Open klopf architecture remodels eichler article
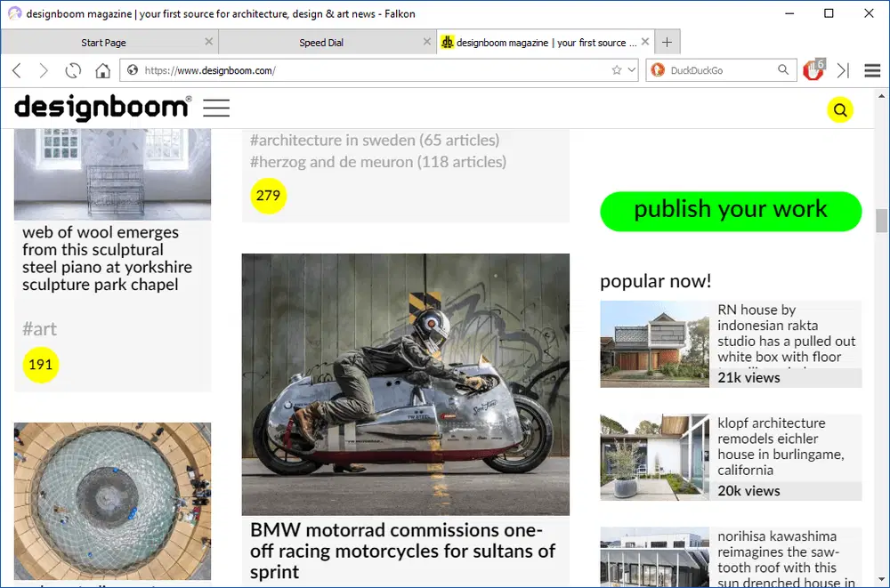 coord(781,446)
